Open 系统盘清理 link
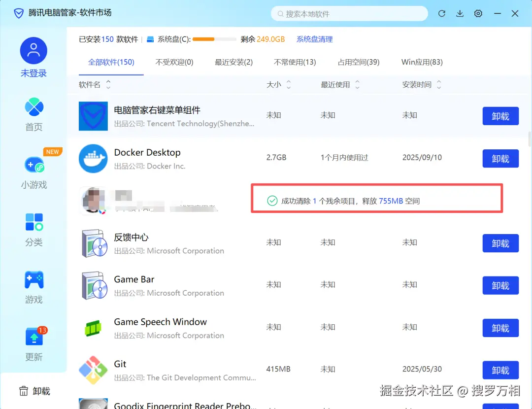 pyautogui.click(x=314, y=39)
